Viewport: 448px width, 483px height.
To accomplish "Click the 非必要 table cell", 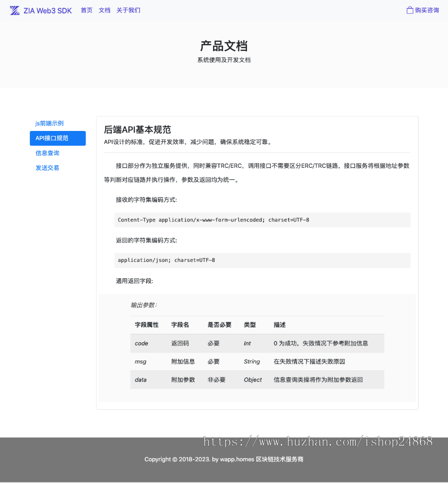I will pyautogui.click(x=217, y=379).
